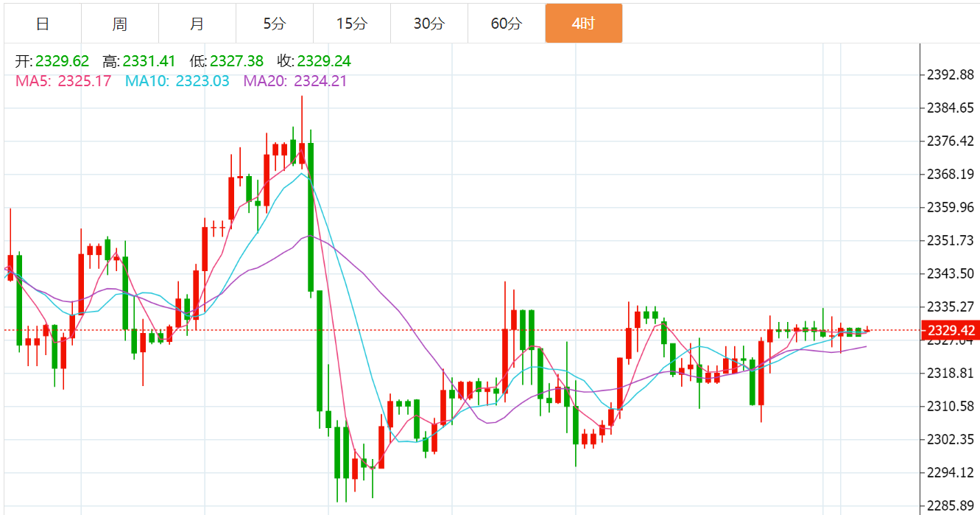Click the 2310.58 price axis label
This screenshot has height=515, width=980.
point(950,406)
